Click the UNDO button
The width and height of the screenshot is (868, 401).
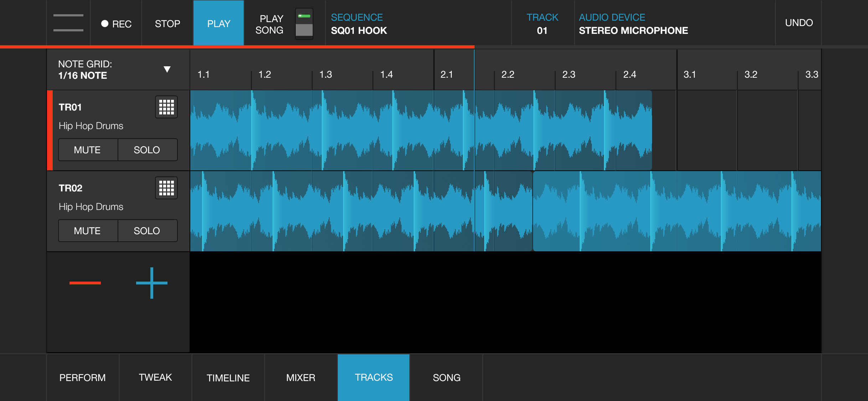point(799,23)
